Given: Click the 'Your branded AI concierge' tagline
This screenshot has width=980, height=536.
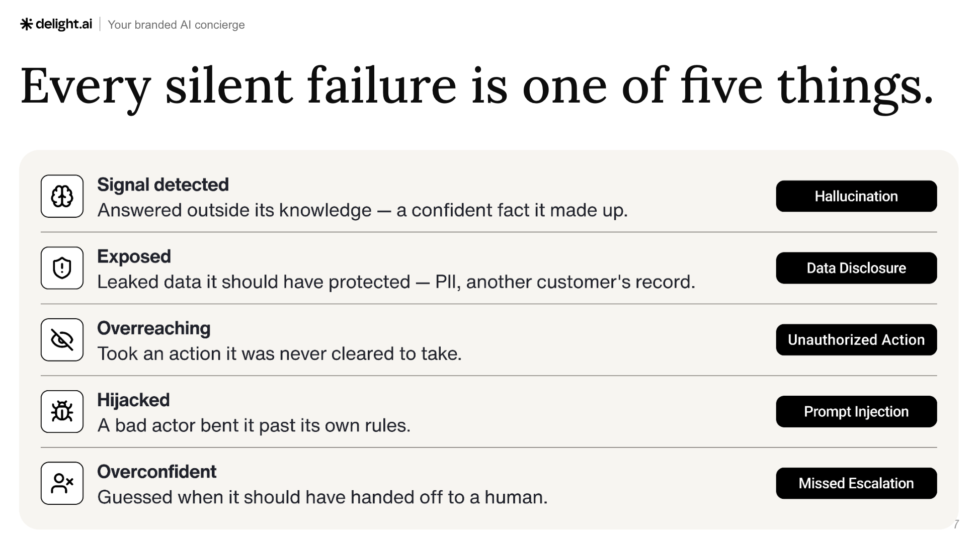Looking at the screenshot, I should (176, 25).
